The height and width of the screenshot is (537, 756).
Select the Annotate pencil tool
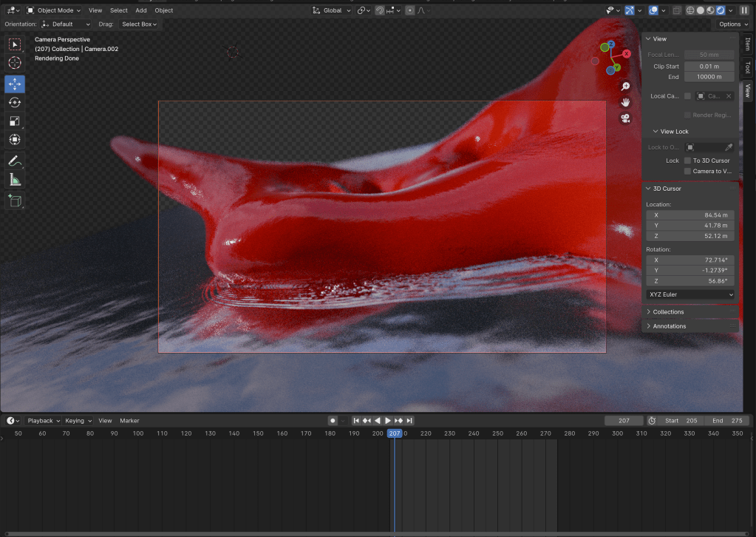click(15, 161)
